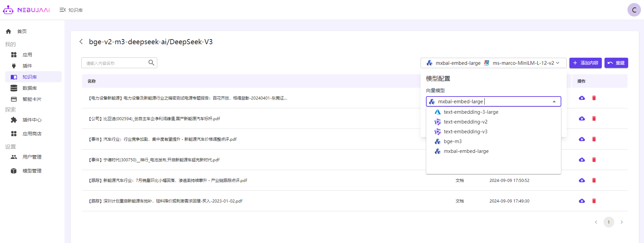Delete the 深圳计划重启新能源车地补 pdf row
The height and width of the screenshot is (243, 644).
594,201
